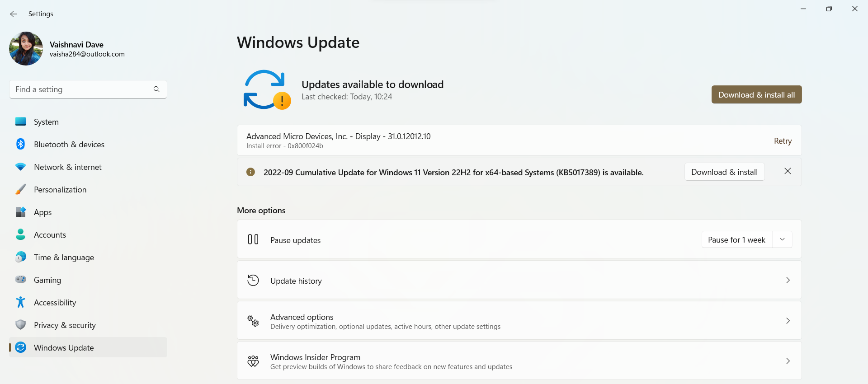Dismiss the KB5017389 cumulative update notice
Image resolution: width=868 pixels, height=384 pixels.
788,171
